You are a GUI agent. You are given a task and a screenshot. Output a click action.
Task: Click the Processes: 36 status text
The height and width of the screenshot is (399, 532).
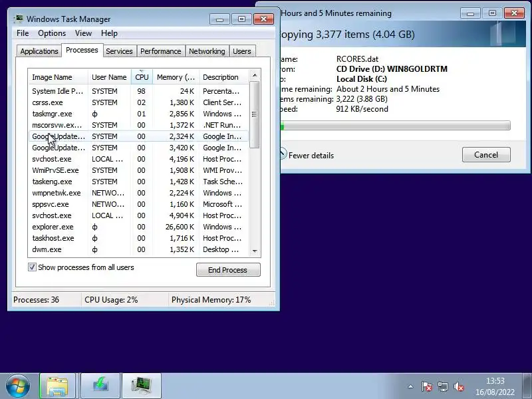[x=37, y=300]
